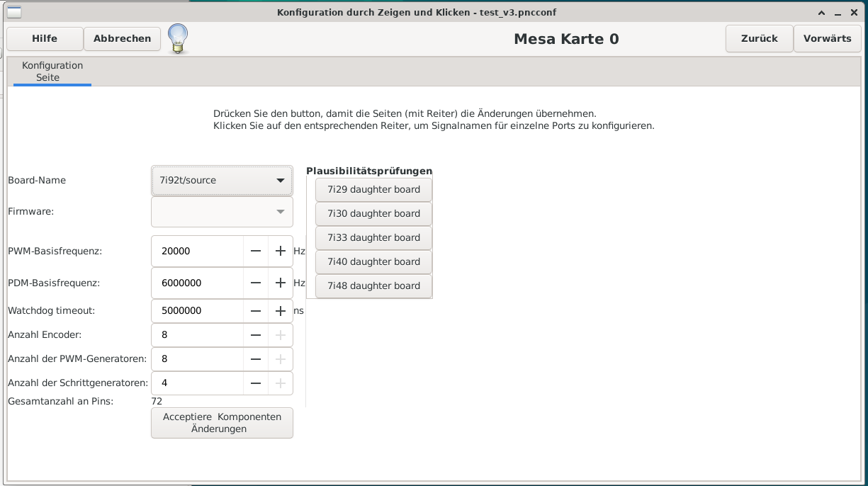Click into the Watchdog timeout value field
Viewport: 868px width, 486px height.
(x=197, y=311)
